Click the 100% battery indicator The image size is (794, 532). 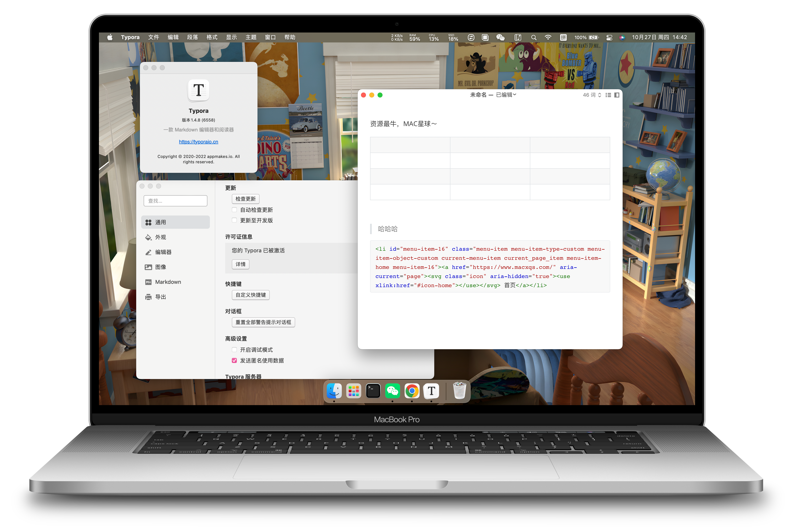click(x=586, y=37)
